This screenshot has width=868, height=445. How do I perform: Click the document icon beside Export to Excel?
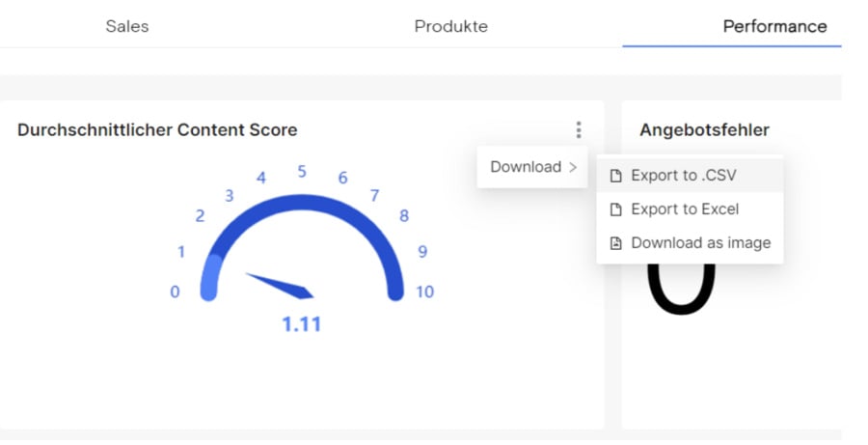click(615, 209)
